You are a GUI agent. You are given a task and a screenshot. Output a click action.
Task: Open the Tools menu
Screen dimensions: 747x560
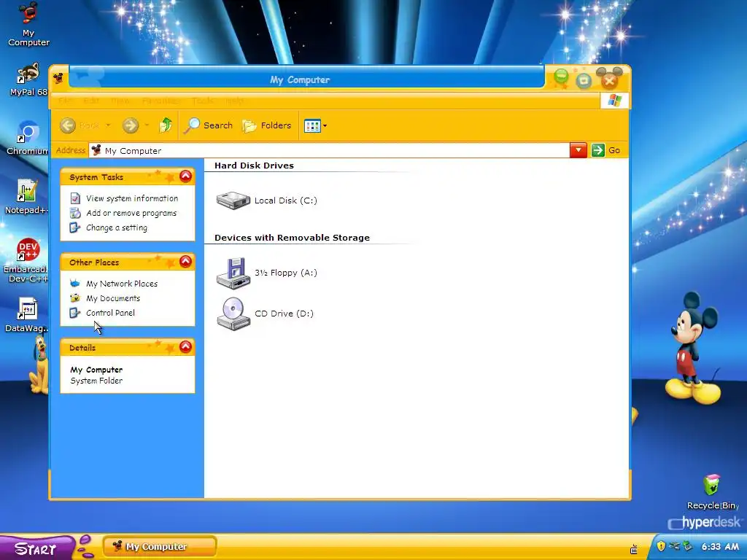203,101
